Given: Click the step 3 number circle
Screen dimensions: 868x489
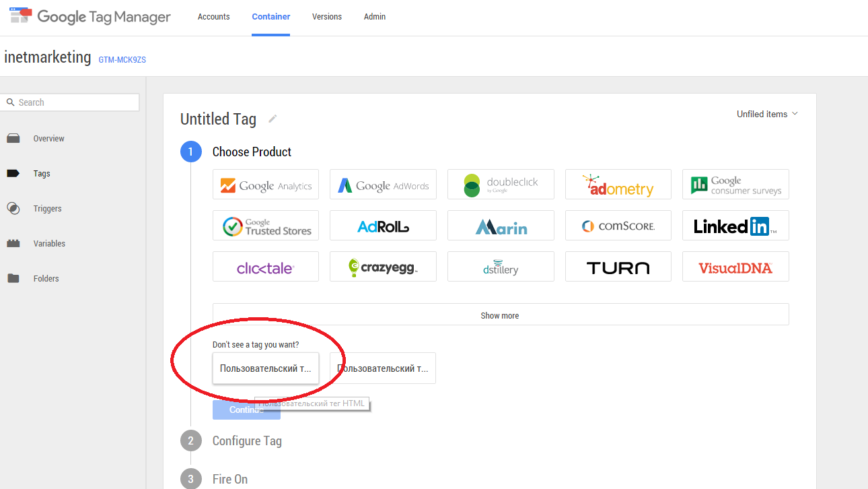Looking at the screenshot, I should pyautogui.click(x=191, y=480).
